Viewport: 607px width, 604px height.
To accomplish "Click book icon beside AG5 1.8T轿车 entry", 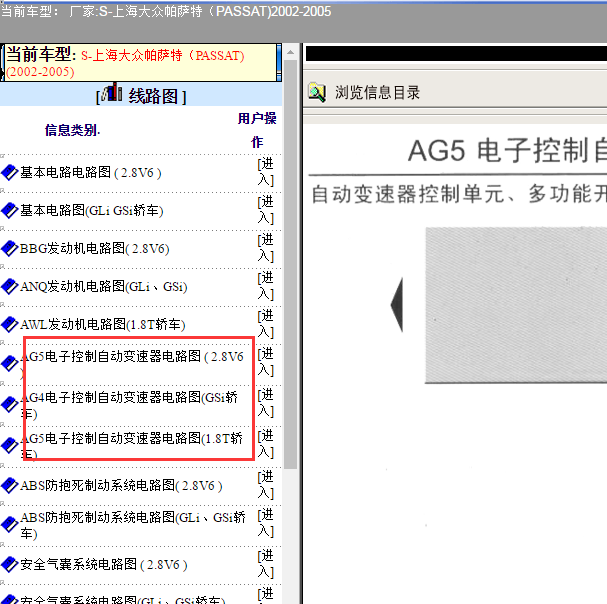I will 9,446.
